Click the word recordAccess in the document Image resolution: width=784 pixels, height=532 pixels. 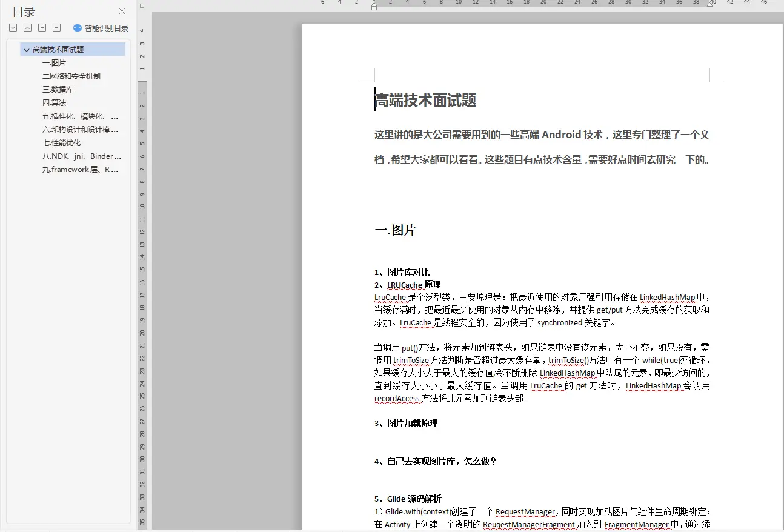(397, 399)
